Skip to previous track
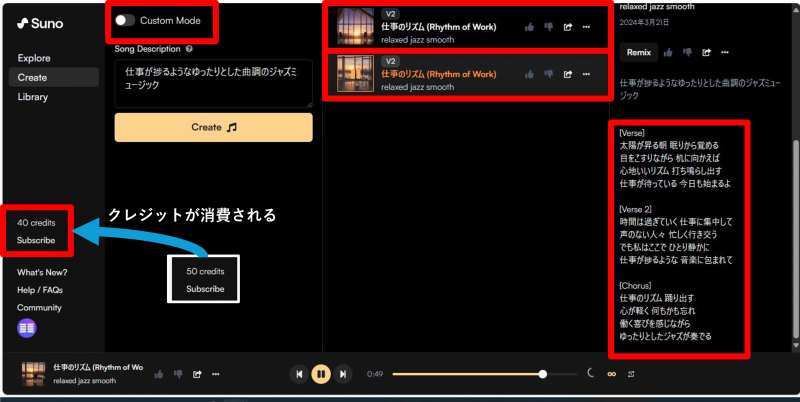This screenshot has height=402, width=800. [x=299, y=374]
